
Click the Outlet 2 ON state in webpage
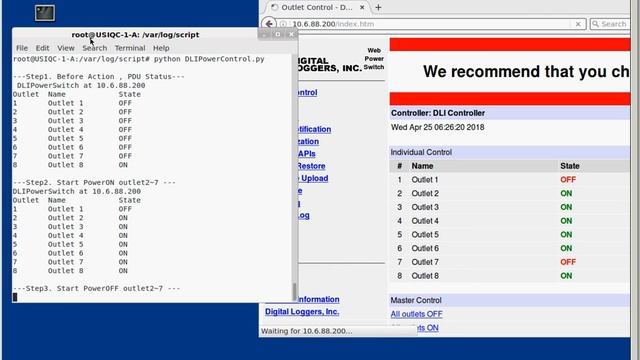[x=566, y=193]
